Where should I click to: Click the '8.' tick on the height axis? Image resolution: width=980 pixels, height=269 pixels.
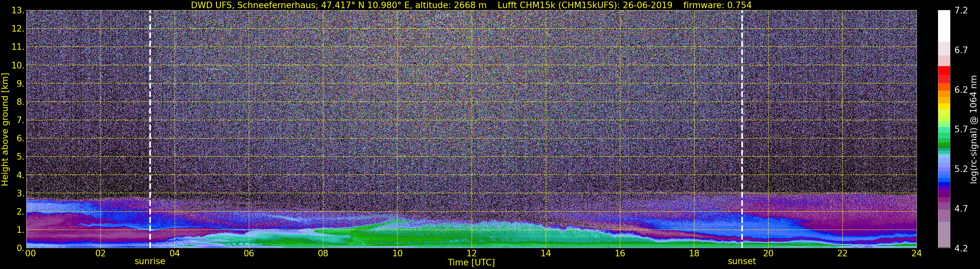[20, 102]
